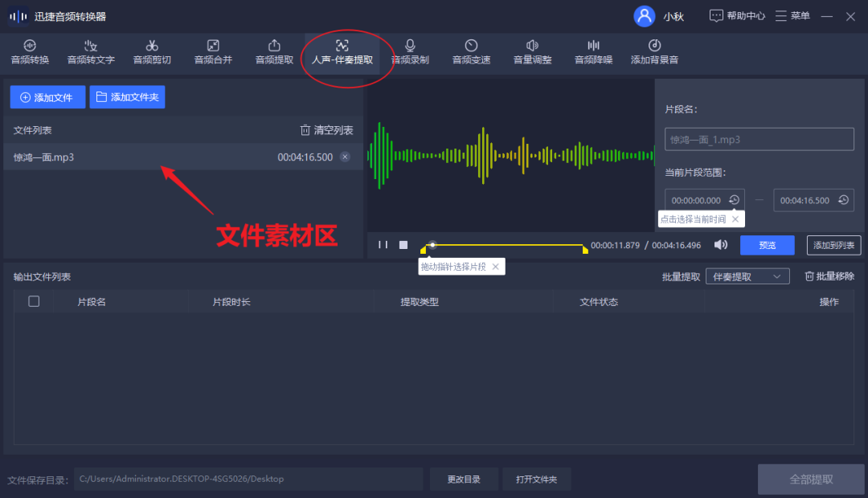Open the 音频降噪 noise reduction tool

[x=593, y=52]
